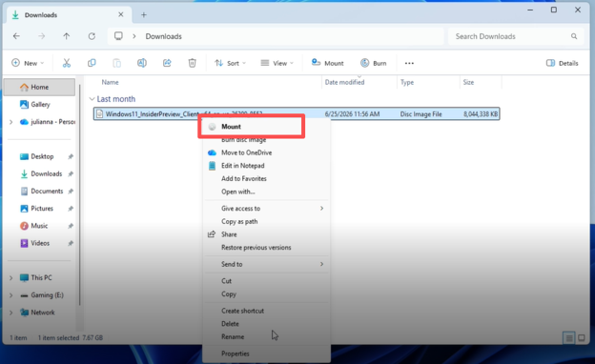Image resolution: width=595 pixels, height=364 pixels.
Task: Open the Sort dropdown
Action: pyautogui.click(x=231, y=63)
